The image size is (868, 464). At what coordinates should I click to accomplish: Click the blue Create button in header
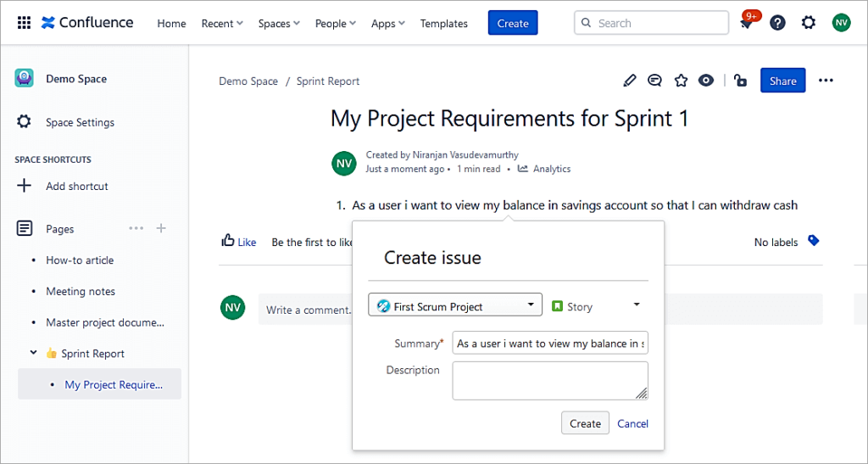[513, 23]
